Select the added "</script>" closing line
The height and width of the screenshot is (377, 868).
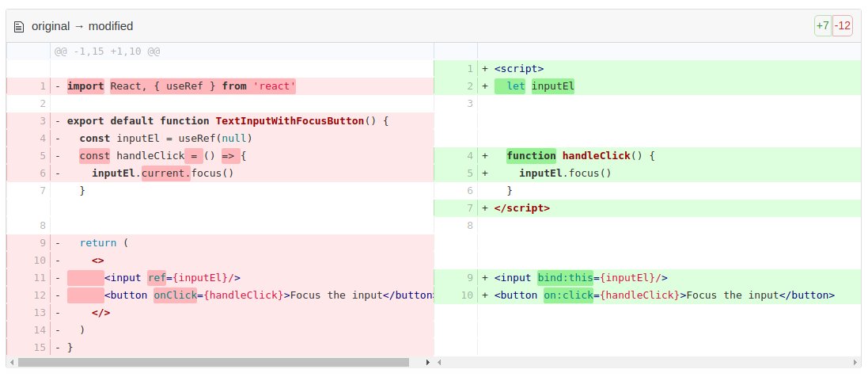(x=521, y=208)
